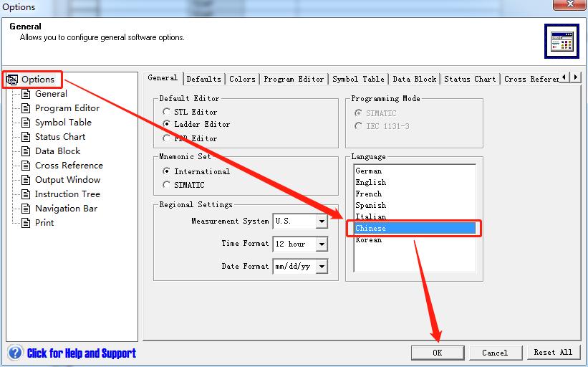Image resolution: width=588 pixels, height=367 pixels.
Task: Switch to the Colors tab
Action: click(242, 79)
